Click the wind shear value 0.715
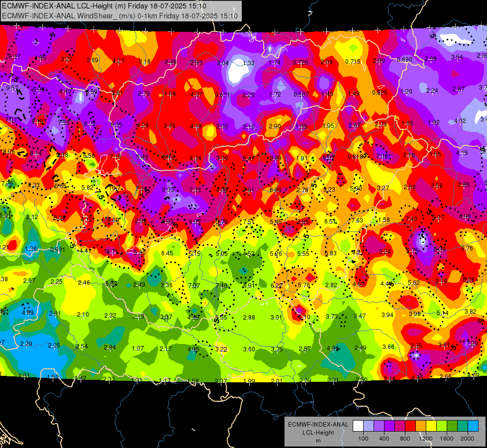The width and height of the screenshot is (487, 448). point(353,62)
